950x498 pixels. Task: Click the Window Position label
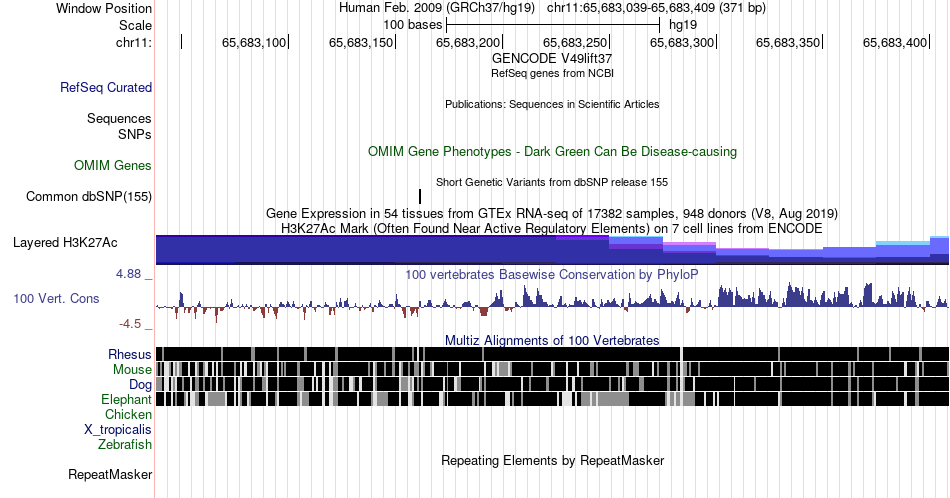pyautogui.click(x=104, y=8)
